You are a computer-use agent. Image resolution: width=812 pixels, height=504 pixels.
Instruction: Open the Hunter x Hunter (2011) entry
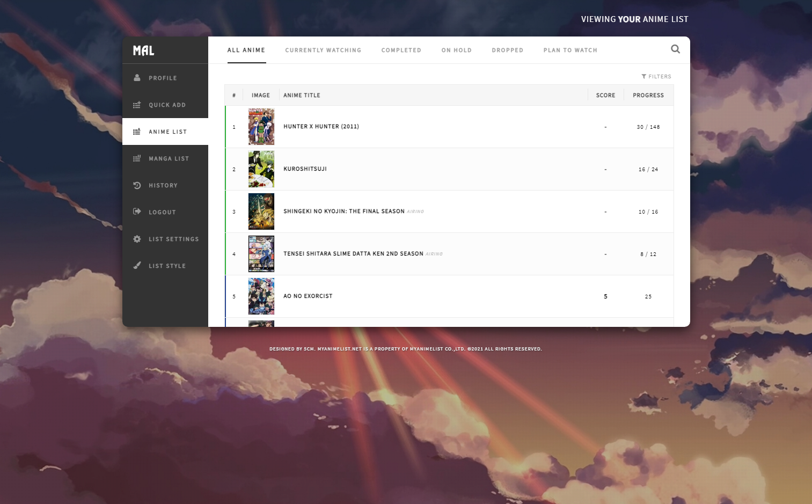(321, 127)
